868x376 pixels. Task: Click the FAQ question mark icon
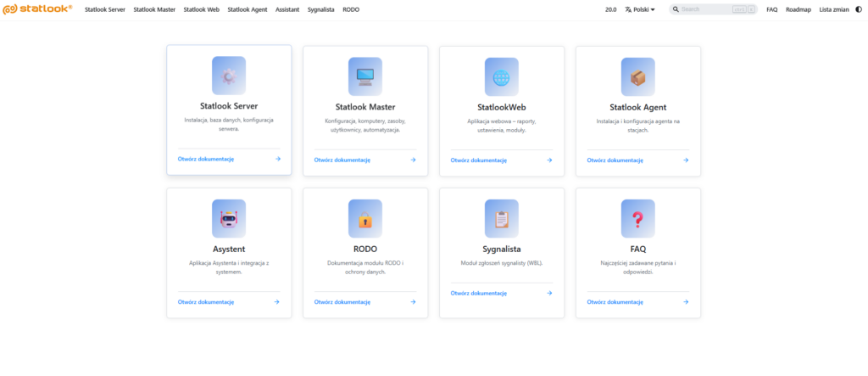point(637,217)
